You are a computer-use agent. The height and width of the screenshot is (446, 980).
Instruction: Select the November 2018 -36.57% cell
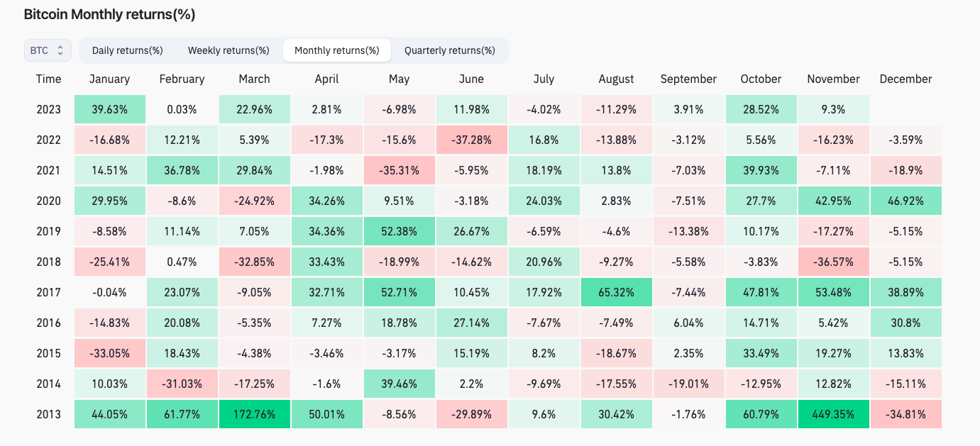834,262
